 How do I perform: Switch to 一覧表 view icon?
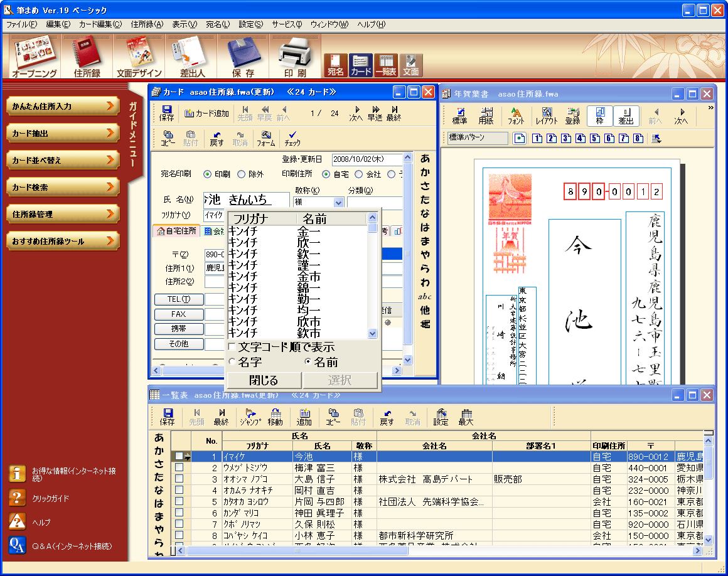[386, 65]
